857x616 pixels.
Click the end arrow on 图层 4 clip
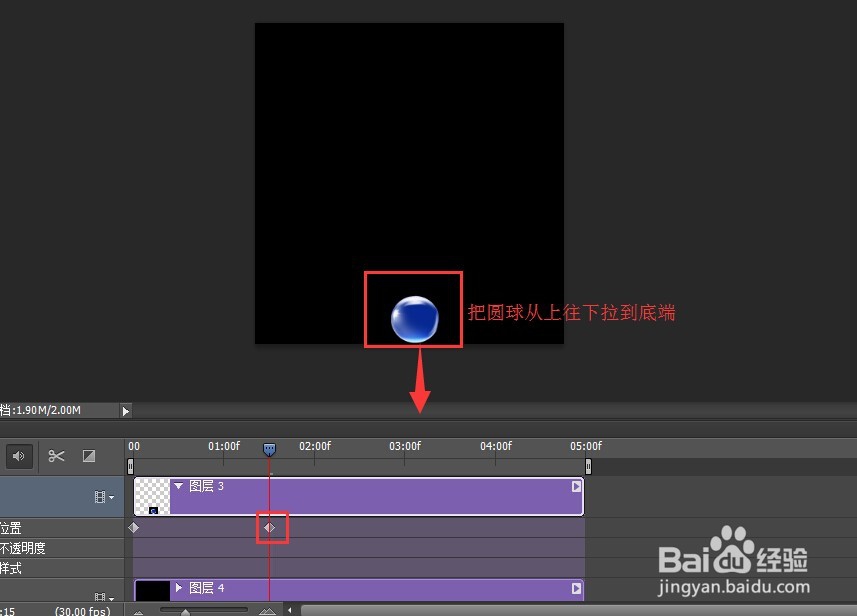point(574,588)
